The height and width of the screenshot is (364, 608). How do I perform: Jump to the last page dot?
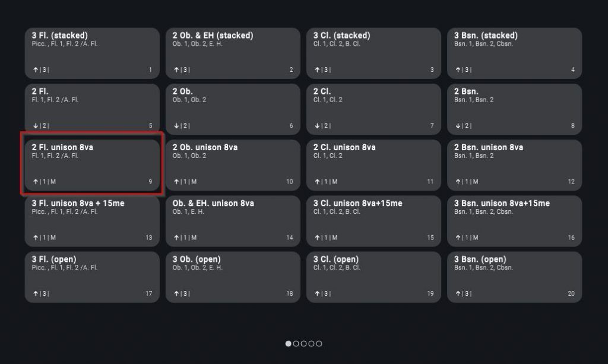[x=319, y=343]
